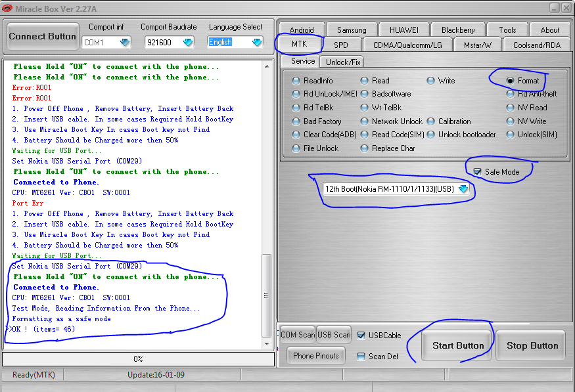This screenshot has width=575, height=392.
Task: Select the Clear Code(ADB) radio option
Action: (x=296, y=135)
